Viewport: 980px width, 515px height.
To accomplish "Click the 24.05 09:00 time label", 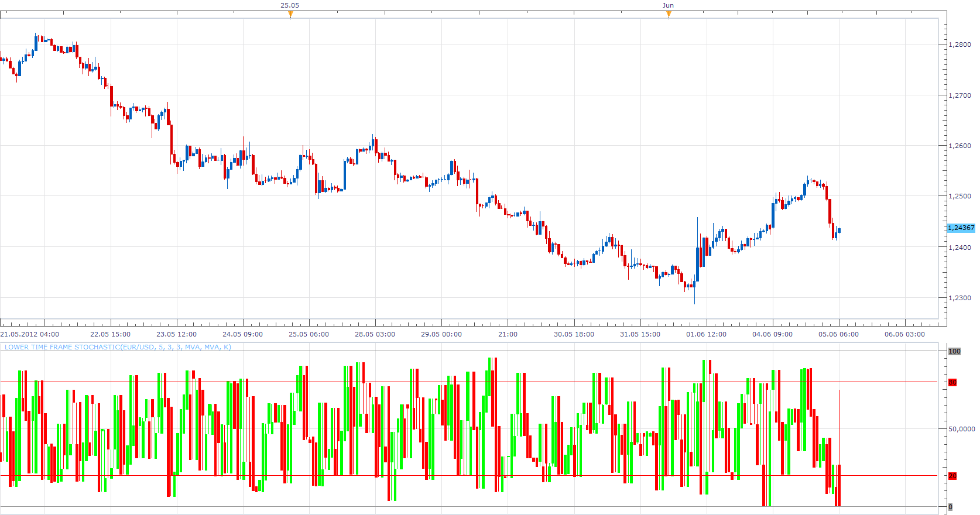I will (x=242, y=334).
